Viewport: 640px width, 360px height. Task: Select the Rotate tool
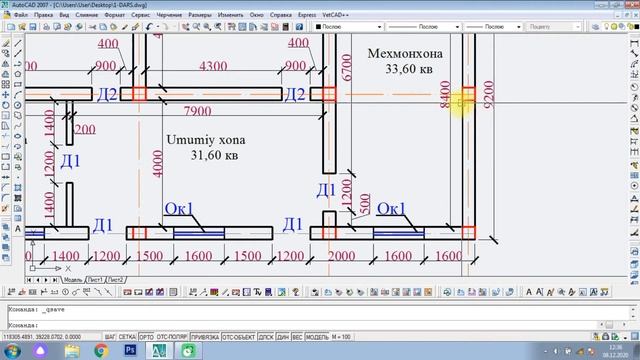tap(6, 105)
